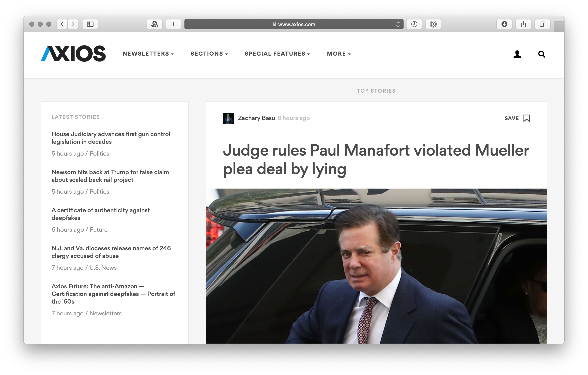Screen dimensions: 588x375
Task: Open a new tab with plus button
Action: coord(559,27)
